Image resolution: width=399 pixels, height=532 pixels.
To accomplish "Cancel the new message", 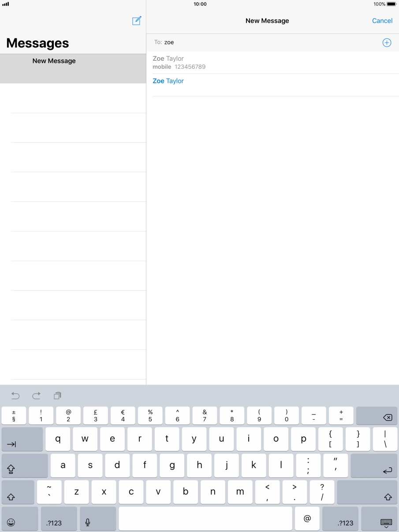I will pyautogui.click(x=382, y=21).
